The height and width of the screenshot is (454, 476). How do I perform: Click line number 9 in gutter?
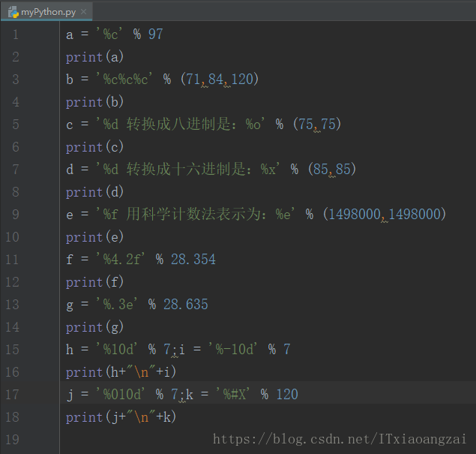[16, 214]
